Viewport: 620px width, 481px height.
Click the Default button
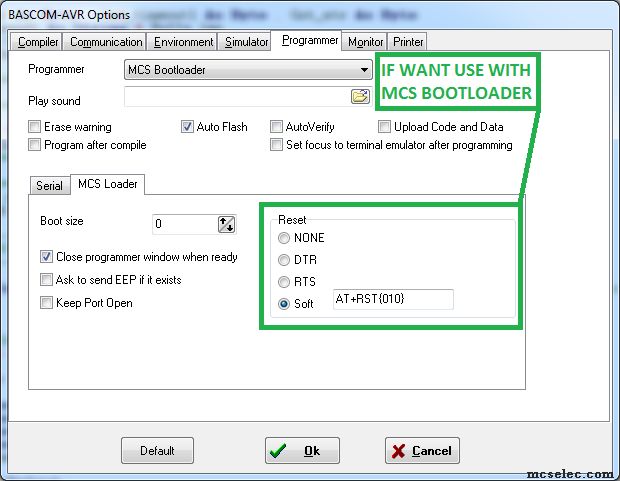click(x=157, y=451)
